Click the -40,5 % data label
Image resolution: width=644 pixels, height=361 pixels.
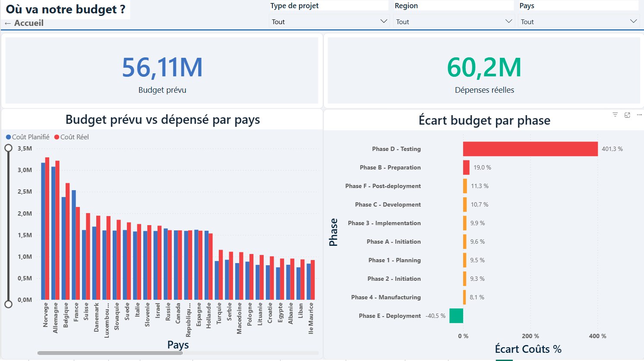436,316
